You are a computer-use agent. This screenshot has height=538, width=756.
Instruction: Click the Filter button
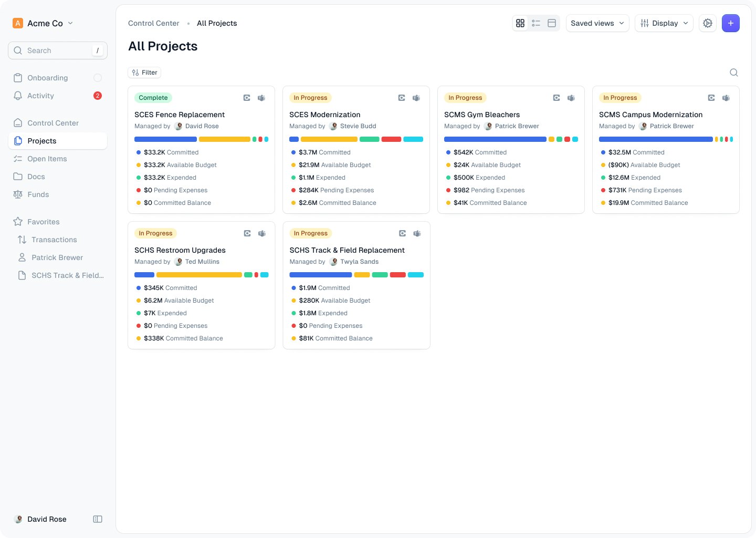[x=145, y=73]
